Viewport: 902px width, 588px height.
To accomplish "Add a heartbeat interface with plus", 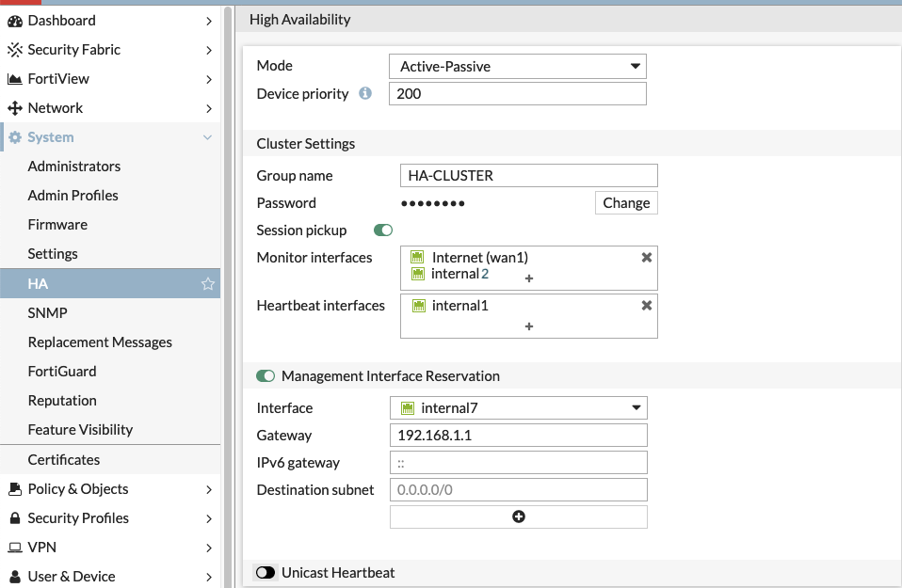I will [x=529, y=326].
